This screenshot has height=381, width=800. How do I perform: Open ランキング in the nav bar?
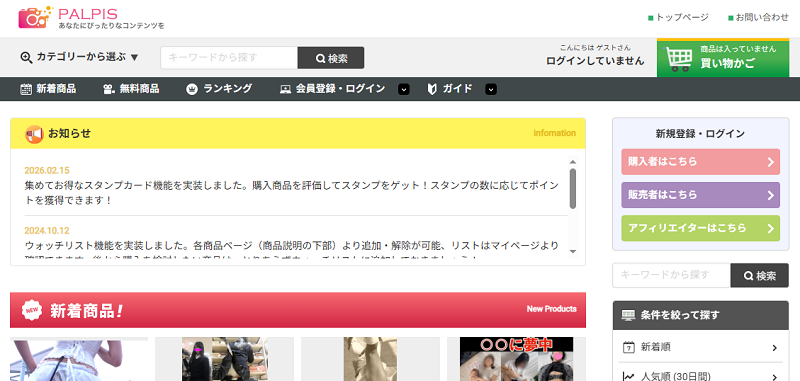pos(228,89)
